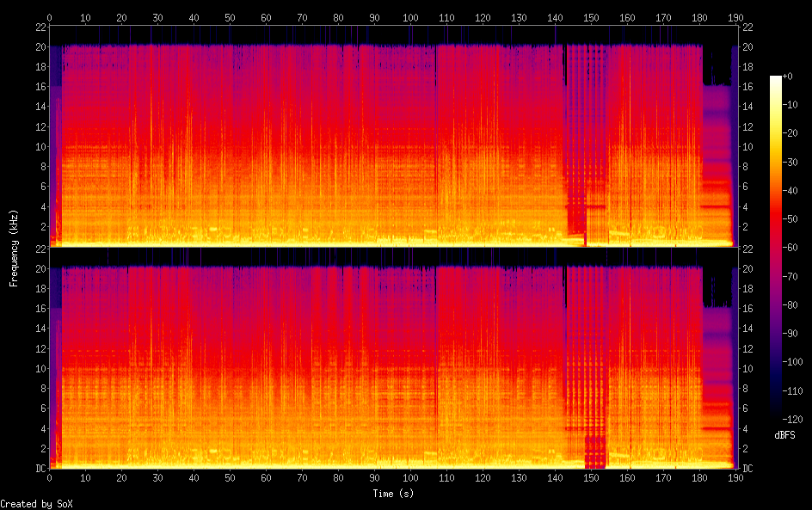This screenshot has width=812, height=510.
Task: Click the white top of the color gradient bar
Action: (x=776, y=79)
